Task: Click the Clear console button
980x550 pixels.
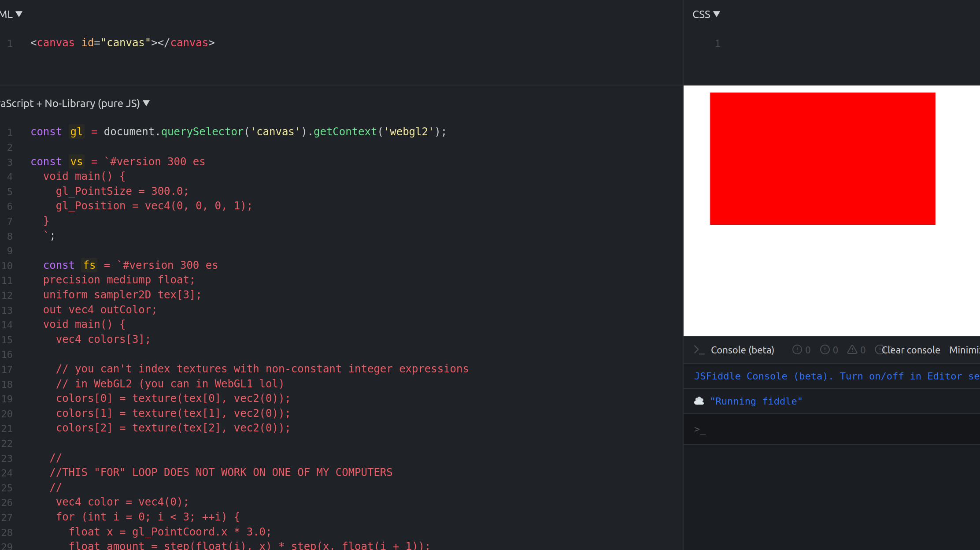Action: pos(910,349)
